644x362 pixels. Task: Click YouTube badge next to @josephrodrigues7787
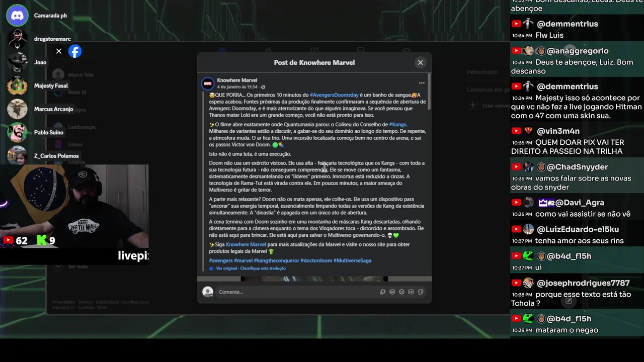(x=516, y=283)
